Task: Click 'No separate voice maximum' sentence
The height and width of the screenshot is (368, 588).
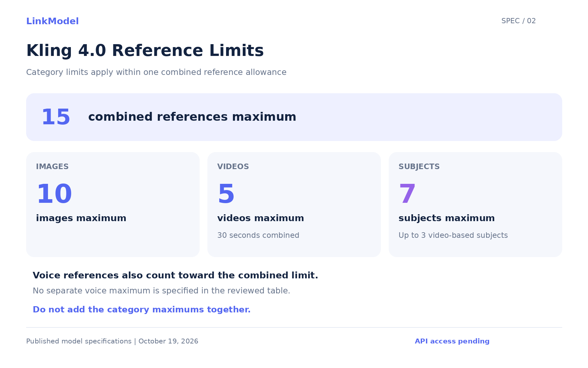Action: (x=161, y=291)
